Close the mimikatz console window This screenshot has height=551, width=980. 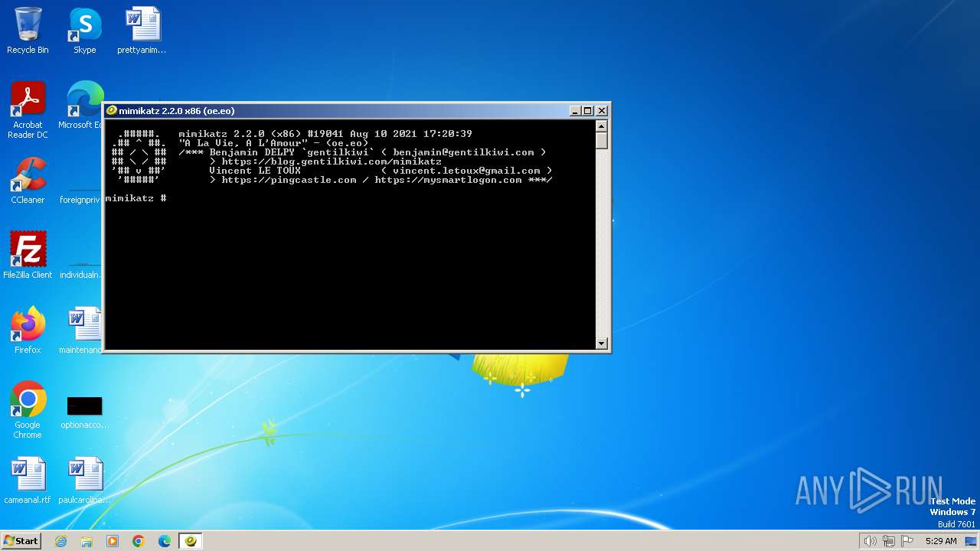602,111
